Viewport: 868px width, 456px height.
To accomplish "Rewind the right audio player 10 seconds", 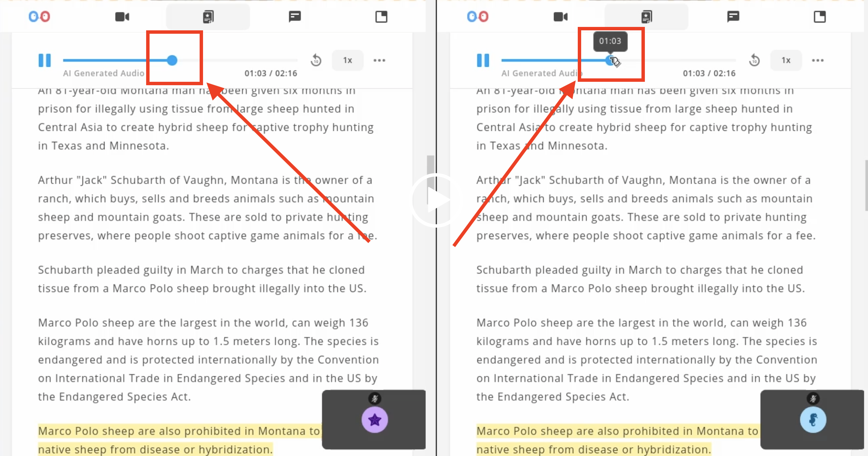I will coord(754,60).
